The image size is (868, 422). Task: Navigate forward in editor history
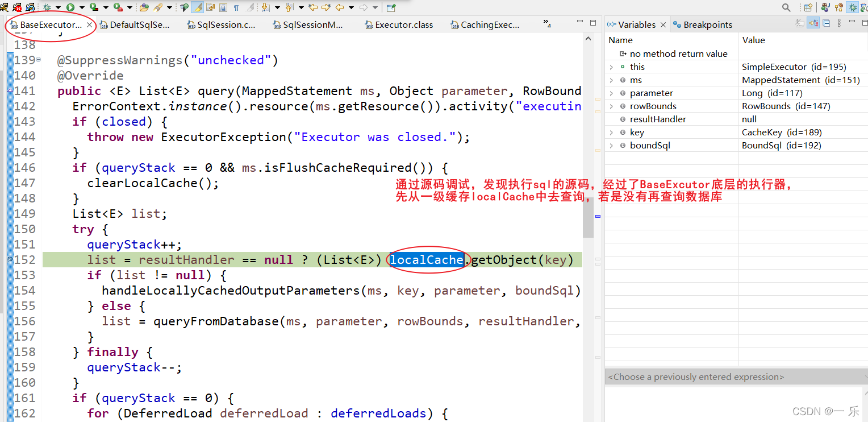(364, 7)
